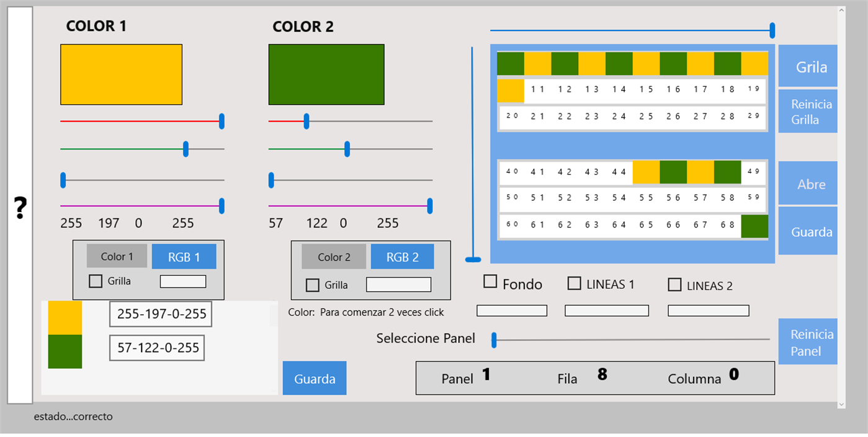This screenshot has width=868, height=437.
Task: Toggle the LINEAS 2 checkbox
Action: (x=674, y=285)
